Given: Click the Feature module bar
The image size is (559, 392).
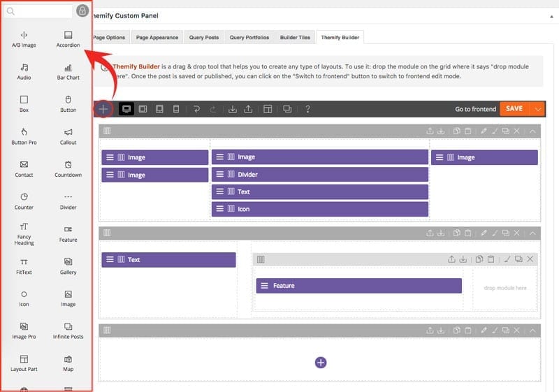Looking at the screenshot, I should [x=359, y=286].
